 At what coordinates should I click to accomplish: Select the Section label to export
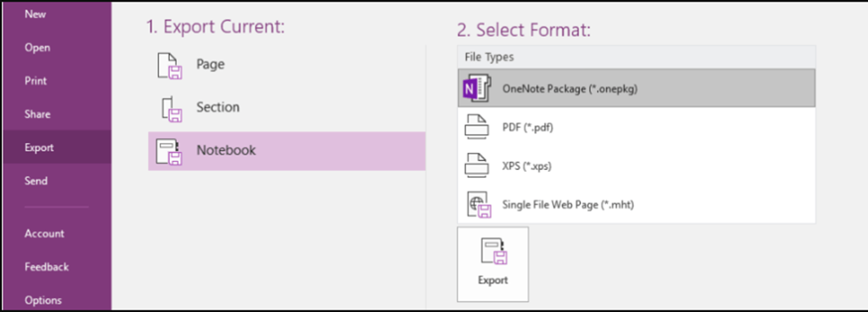point(218,107)
